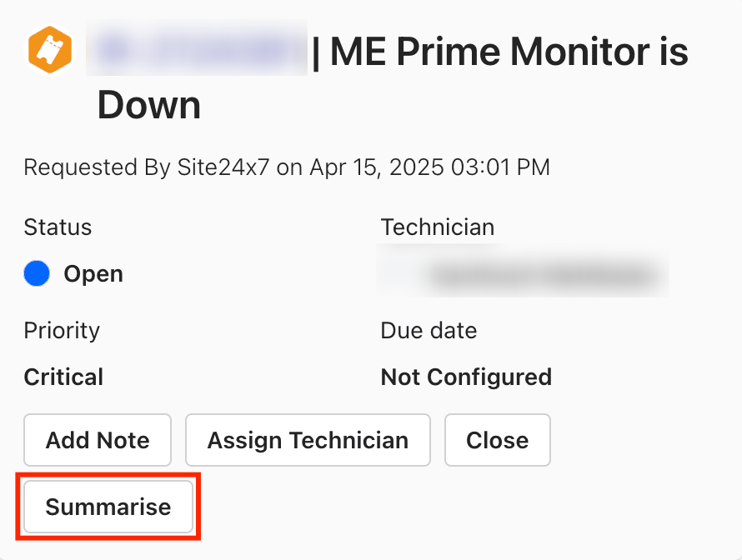Click the Technician field label
742x560 pixels.
click(x=438, y=227)
